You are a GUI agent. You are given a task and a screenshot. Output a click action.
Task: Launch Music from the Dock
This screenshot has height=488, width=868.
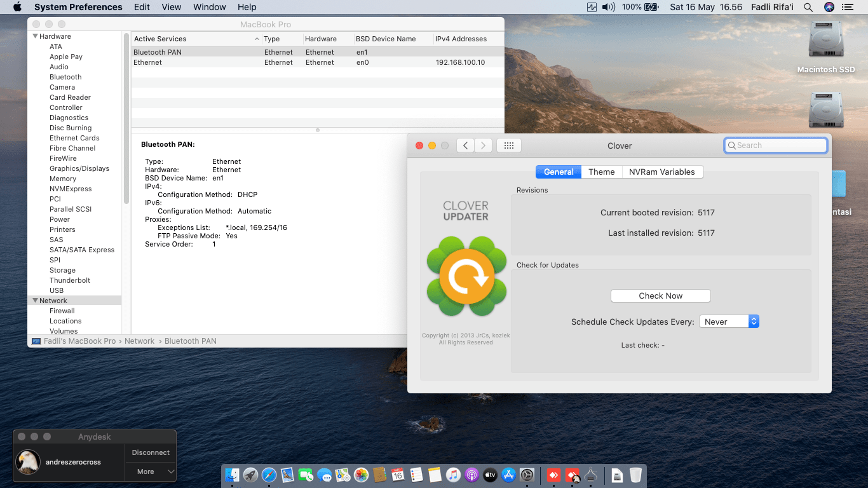[x=454, y=475]
